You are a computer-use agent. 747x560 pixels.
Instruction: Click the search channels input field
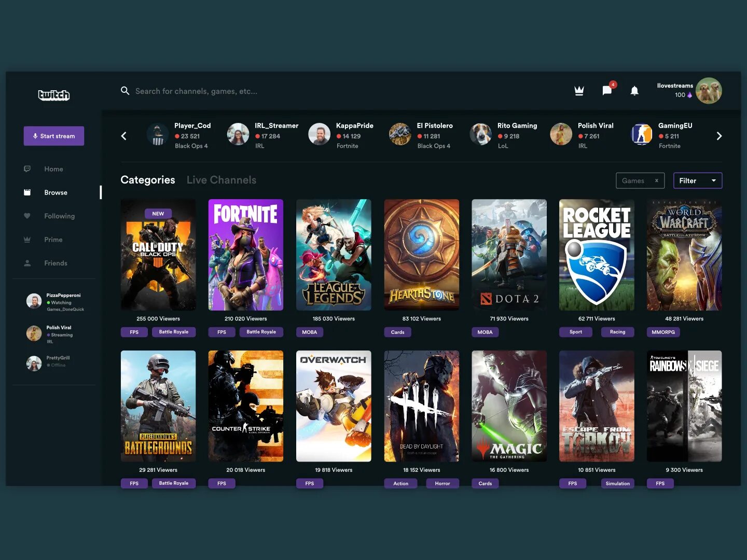pos(196,91)
